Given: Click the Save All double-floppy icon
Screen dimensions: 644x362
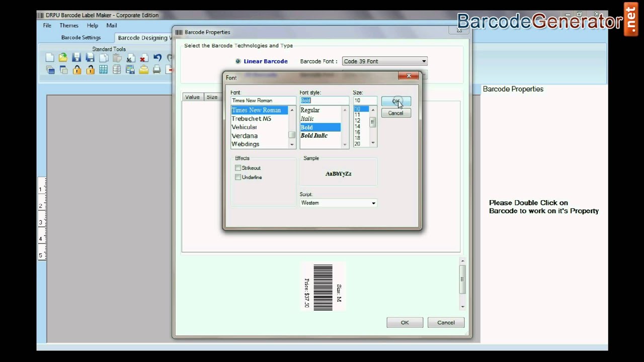Looking at the screenshot, I should point(90,58).
